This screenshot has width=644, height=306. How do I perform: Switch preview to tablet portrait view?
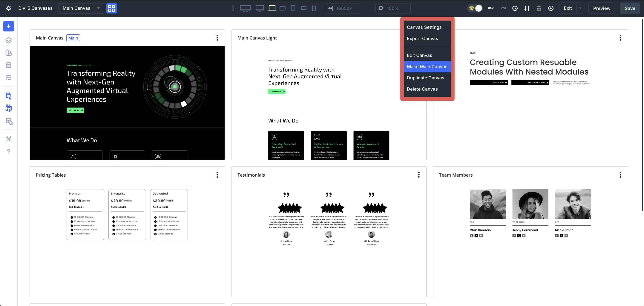[x=293, y=8]
